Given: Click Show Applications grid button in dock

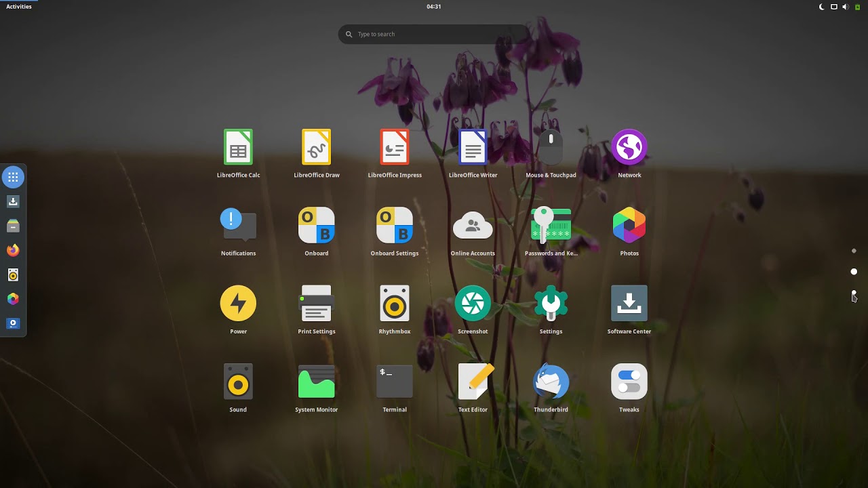Looking at the screenshot, I should tap(13, 177).
